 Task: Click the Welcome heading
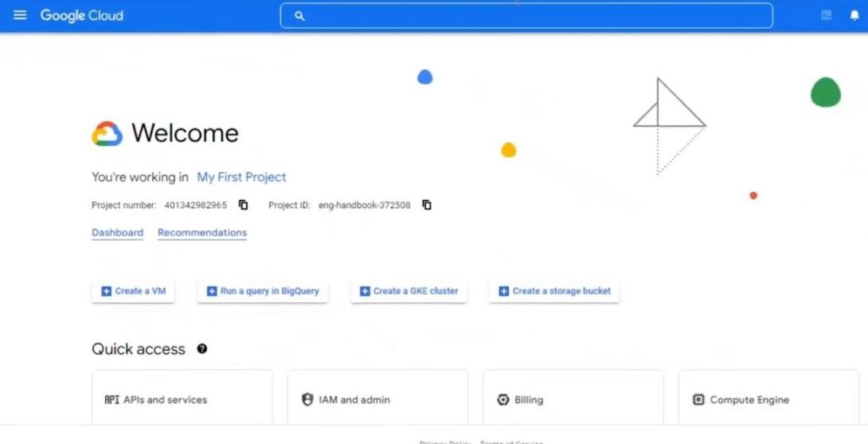pos(185,133)
